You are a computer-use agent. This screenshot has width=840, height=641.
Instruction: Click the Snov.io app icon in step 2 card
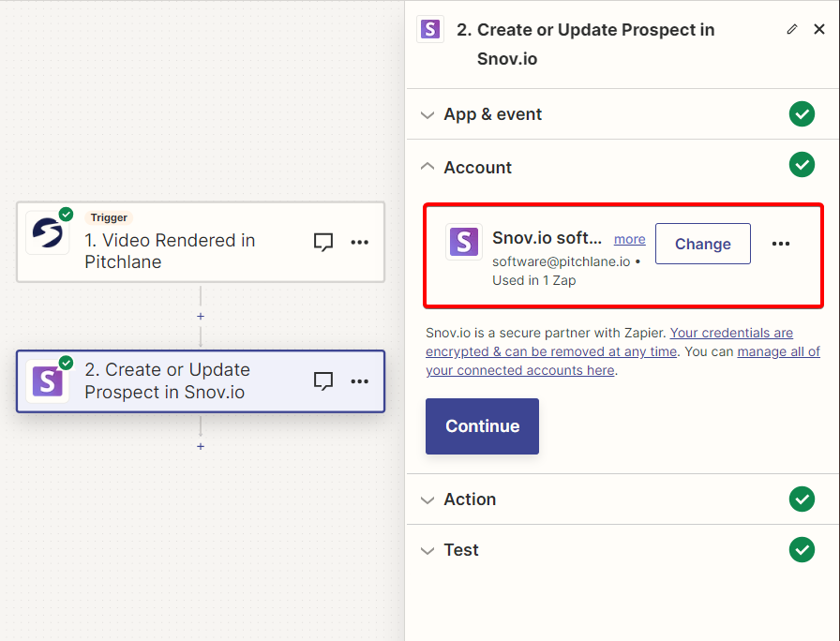(x=48, y=381)
